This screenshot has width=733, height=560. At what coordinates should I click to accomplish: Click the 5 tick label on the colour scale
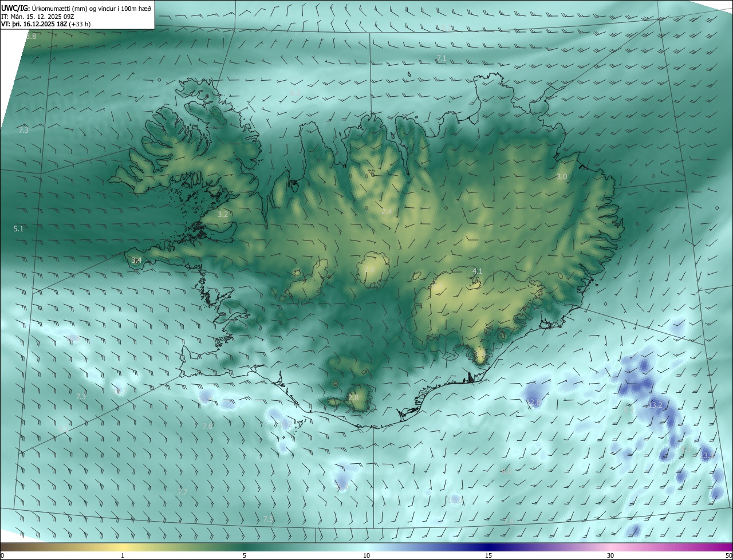[x=245, y=555]
